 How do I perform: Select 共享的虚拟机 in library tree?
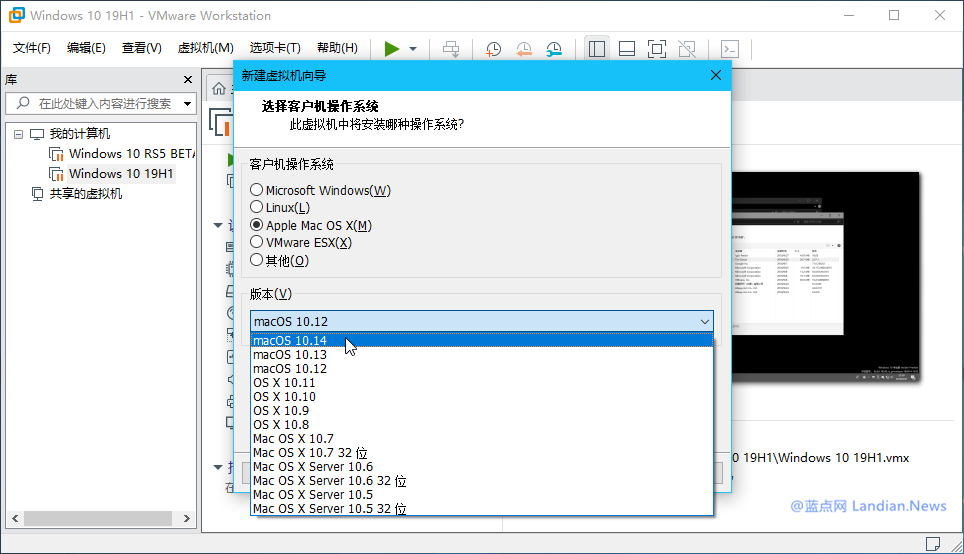coord(77,194)
